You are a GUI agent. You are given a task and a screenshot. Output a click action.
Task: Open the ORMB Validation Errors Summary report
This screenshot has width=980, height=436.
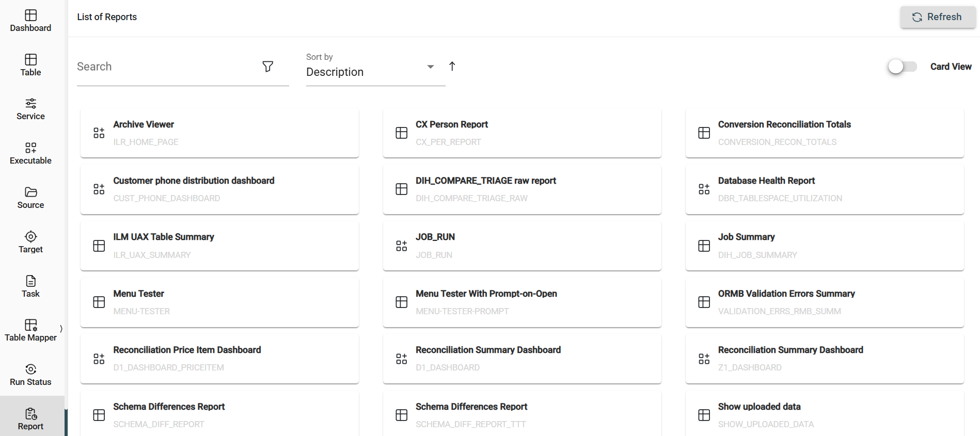click(824, 302)
